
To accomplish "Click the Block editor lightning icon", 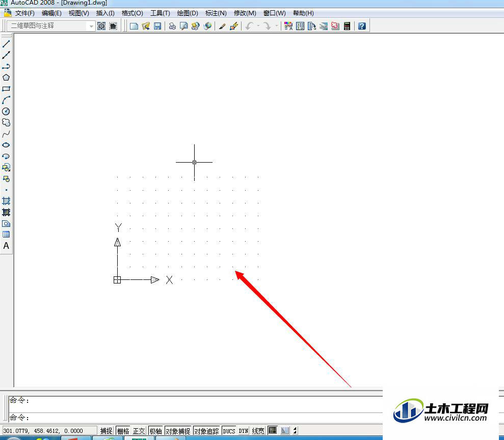I will tap(234, 26).
